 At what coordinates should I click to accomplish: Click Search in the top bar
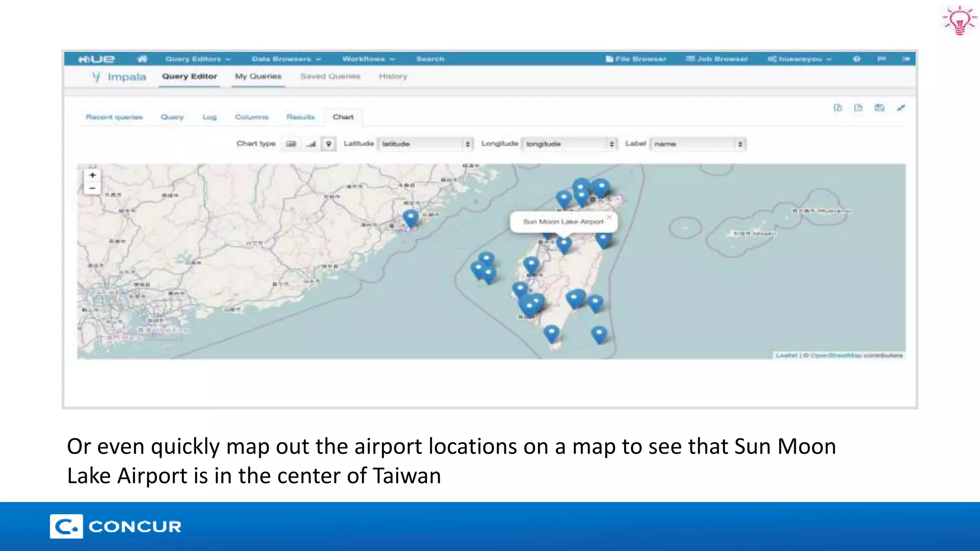pos(430,59)
